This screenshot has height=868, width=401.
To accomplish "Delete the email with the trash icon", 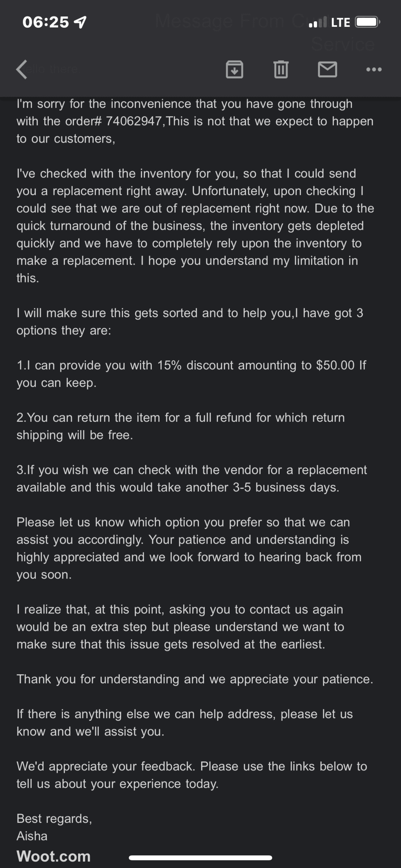I will (281, 69).
